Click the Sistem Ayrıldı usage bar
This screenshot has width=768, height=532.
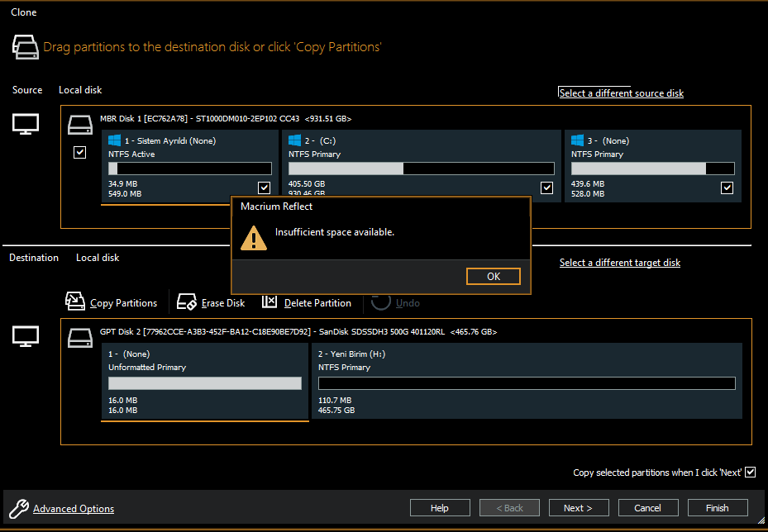(190, 169)
